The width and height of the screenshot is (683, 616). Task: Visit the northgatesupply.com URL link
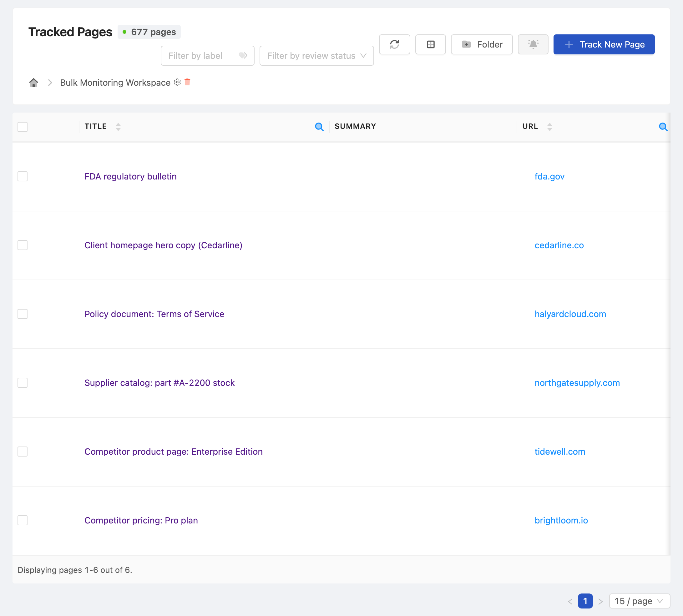[577, 383]
